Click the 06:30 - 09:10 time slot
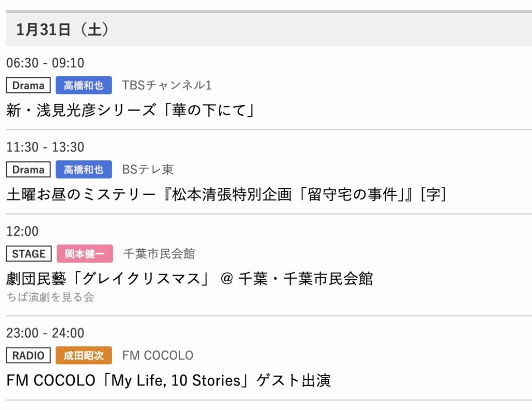532x410 pixels. pos(45,63)
